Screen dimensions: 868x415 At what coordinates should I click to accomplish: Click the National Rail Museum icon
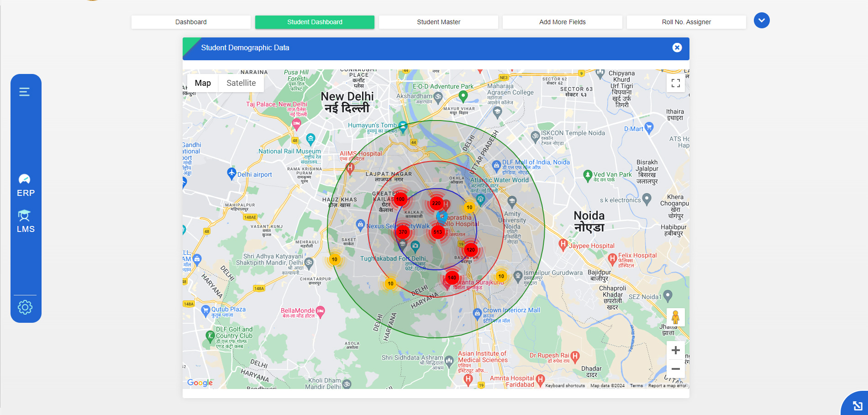[x=311, y=138]
